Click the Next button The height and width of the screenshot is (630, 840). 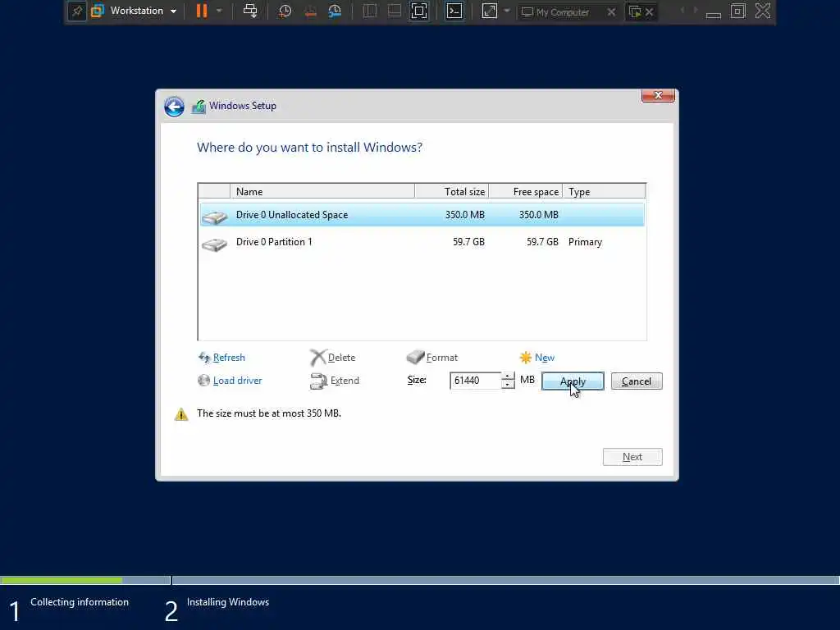click(x=632, y=457)
